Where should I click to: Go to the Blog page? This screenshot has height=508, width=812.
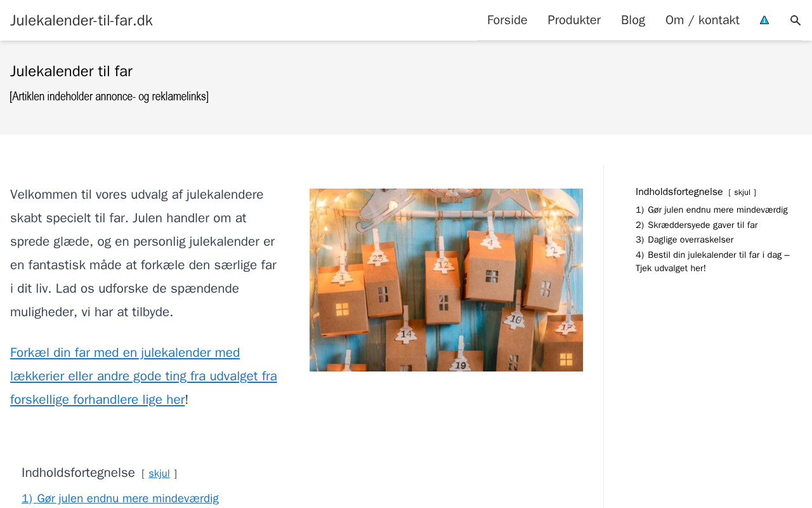(633, 20)
